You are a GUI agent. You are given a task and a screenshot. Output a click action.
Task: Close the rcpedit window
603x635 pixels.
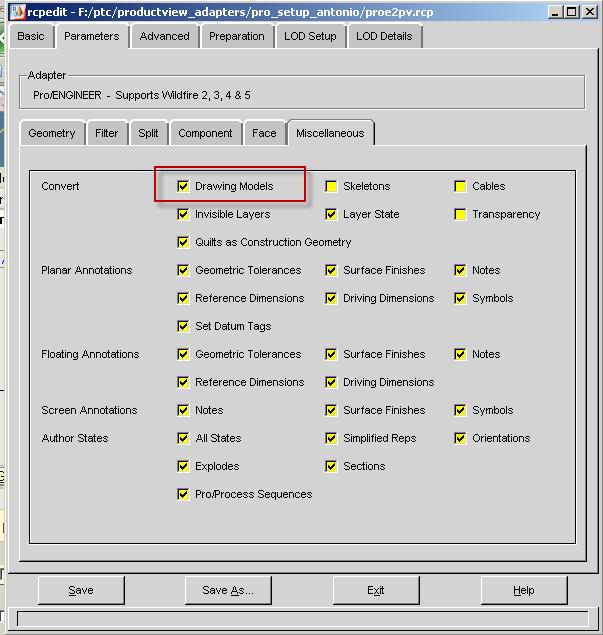click(x=590, y=12)
